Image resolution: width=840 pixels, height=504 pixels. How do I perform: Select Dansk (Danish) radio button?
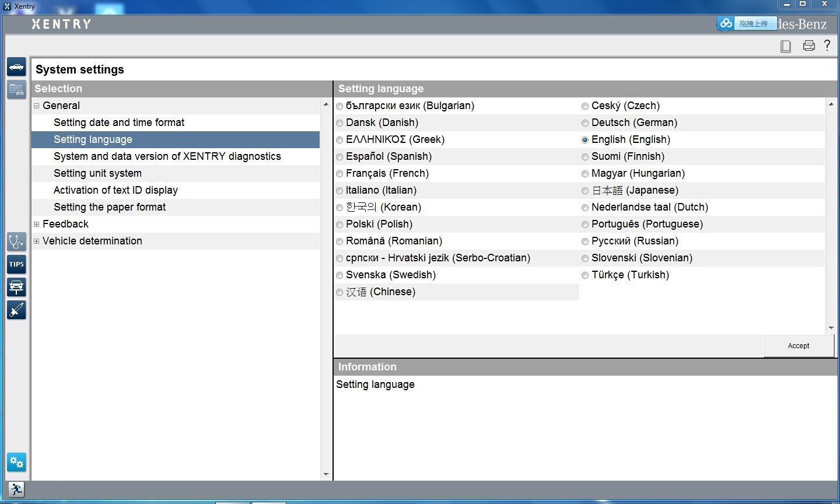click(339, 123)
